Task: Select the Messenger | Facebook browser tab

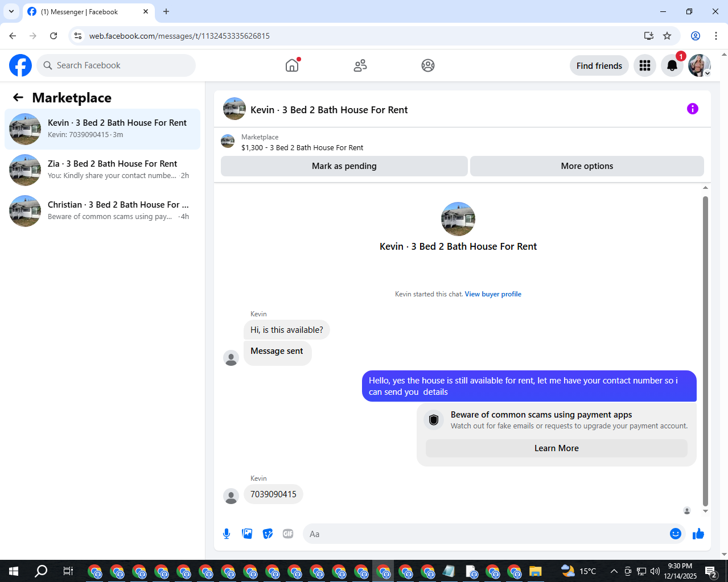Action: pyautogui.click(x=88, y=11)
